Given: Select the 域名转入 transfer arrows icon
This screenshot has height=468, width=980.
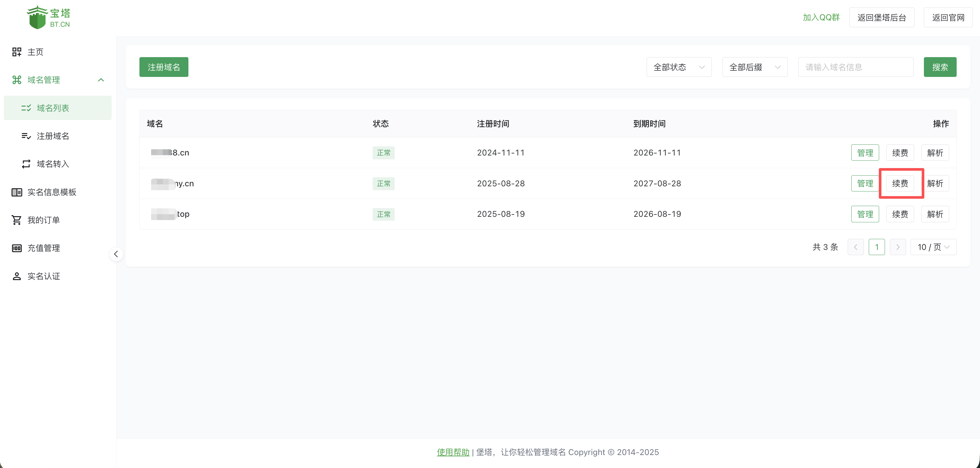Looking at the screenshot, I should 26,164.
